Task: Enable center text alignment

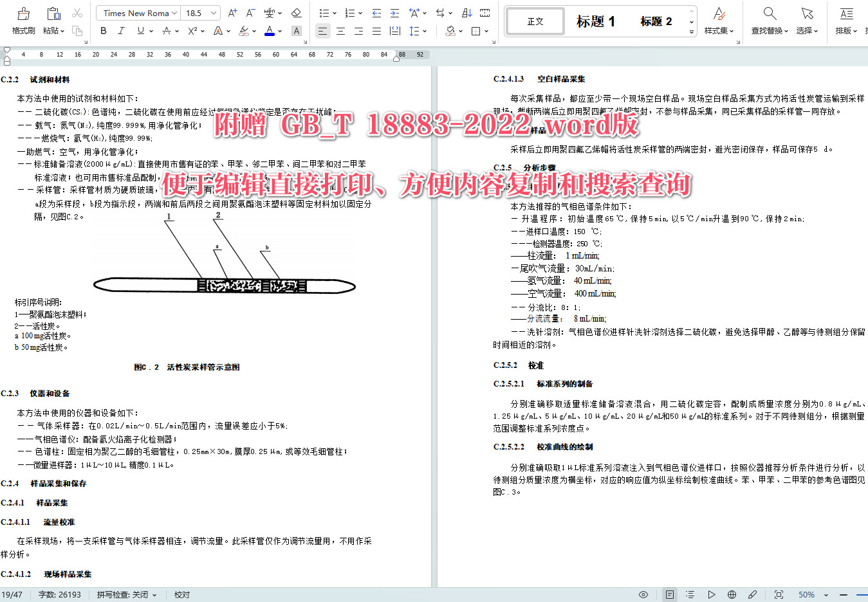Action: [340, 30]
